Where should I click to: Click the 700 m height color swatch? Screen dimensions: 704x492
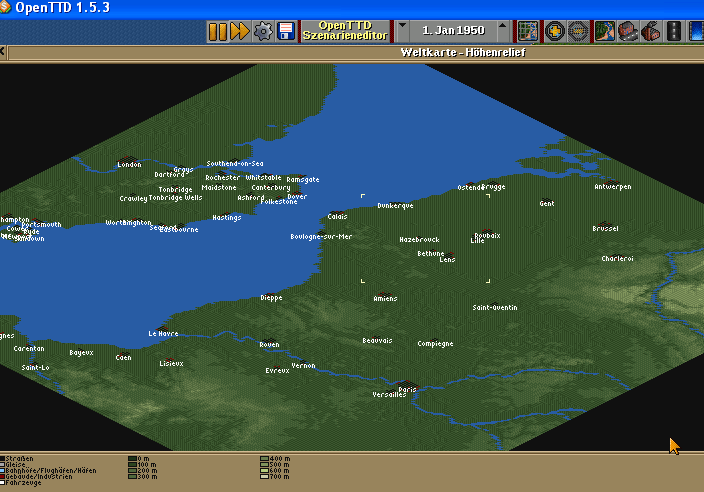click(x=264, y=476)
